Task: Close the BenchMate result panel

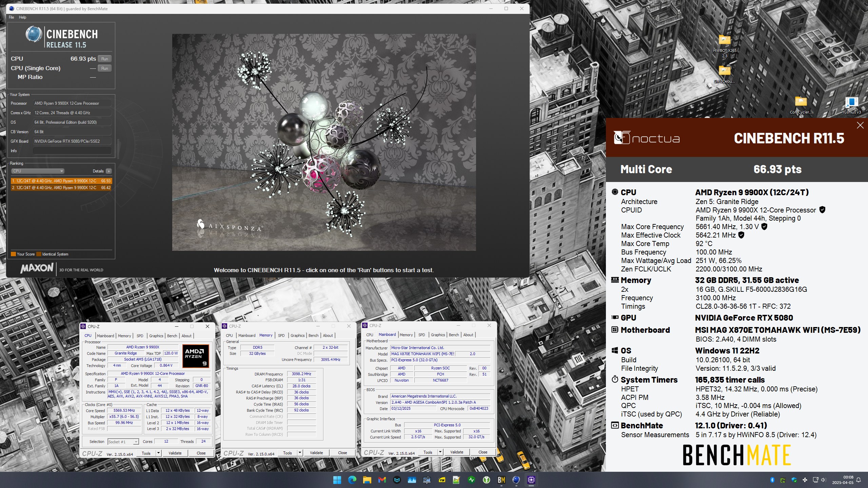Action: tap(860, 125)
